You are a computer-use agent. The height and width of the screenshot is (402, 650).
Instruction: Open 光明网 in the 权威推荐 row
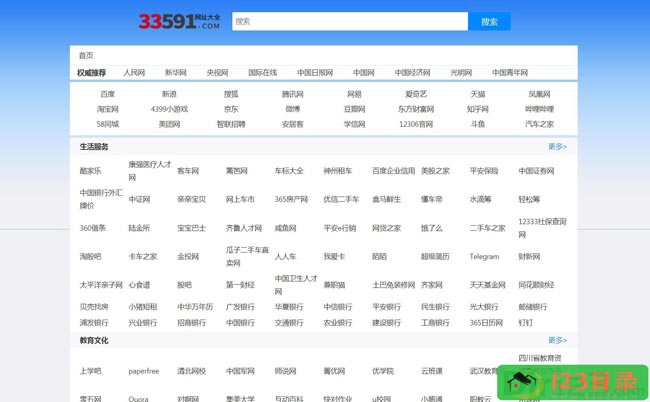(x=461, y=73)
